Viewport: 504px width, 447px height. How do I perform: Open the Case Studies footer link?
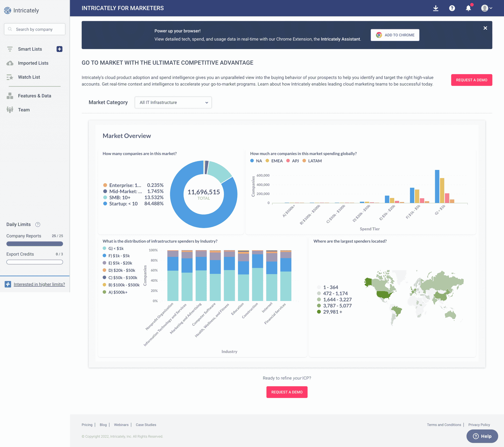(146, 425)
